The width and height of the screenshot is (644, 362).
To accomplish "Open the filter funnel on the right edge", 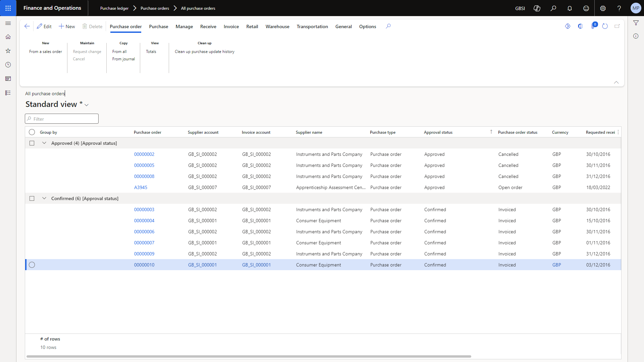I will pyautogui.click(x=636, y=22).
